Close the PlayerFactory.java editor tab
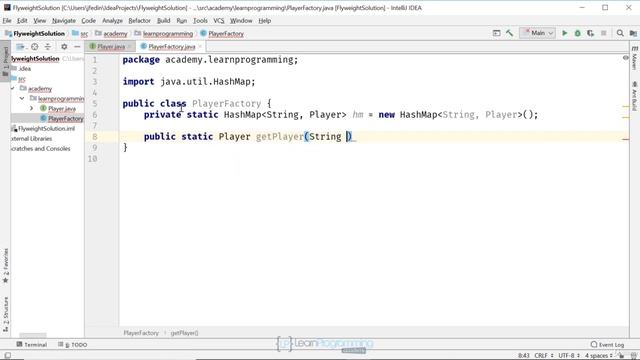The width and height of the screenshot is (640, 360). [200, 47]
